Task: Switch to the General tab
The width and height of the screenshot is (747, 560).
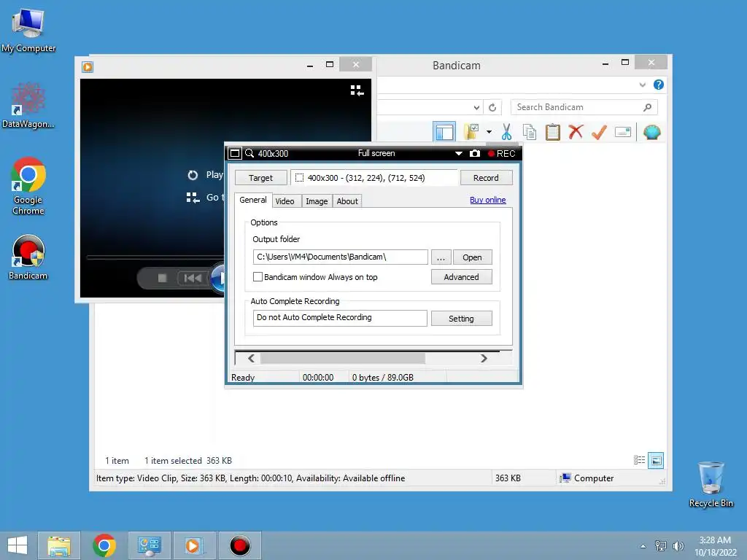Action: point(253,200)
